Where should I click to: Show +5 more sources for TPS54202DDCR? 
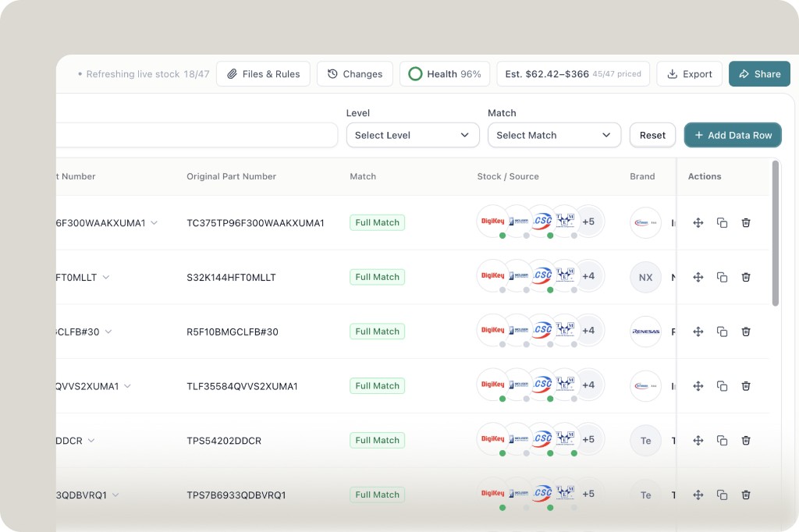pos(588,439)
